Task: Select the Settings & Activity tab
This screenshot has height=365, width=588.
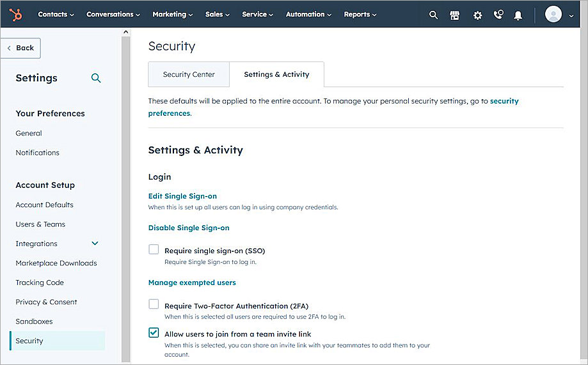Action: click(276, 74)
